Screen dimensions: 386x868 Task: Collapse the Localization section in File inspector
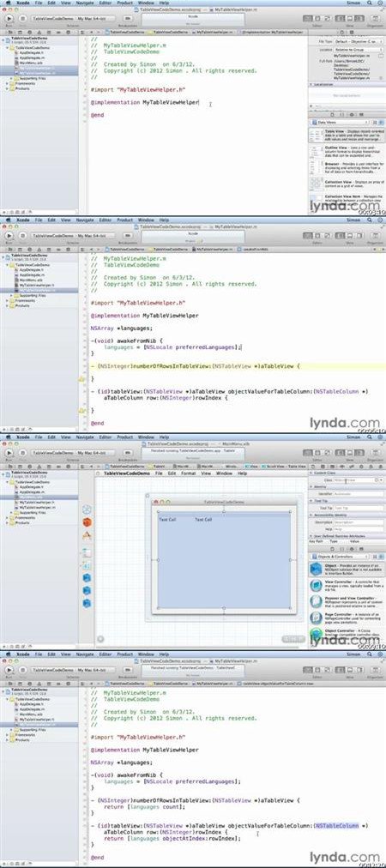click(x=311, y=85)
